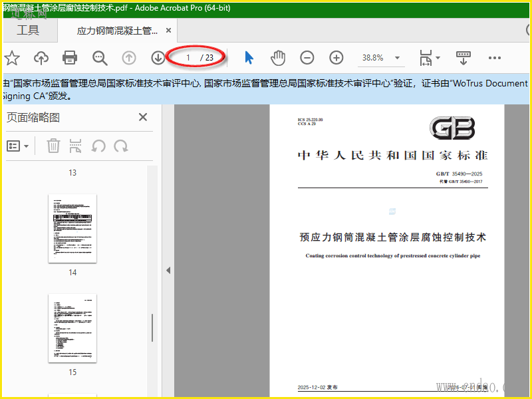Open the more tools ellipsis menu
Image resolution: width=532 pixels, height=399 pixels.
point(494,58)
